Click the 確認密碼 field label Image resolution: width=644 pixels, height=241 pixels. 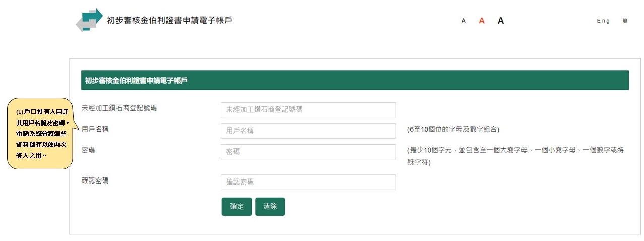coord(95,180)
